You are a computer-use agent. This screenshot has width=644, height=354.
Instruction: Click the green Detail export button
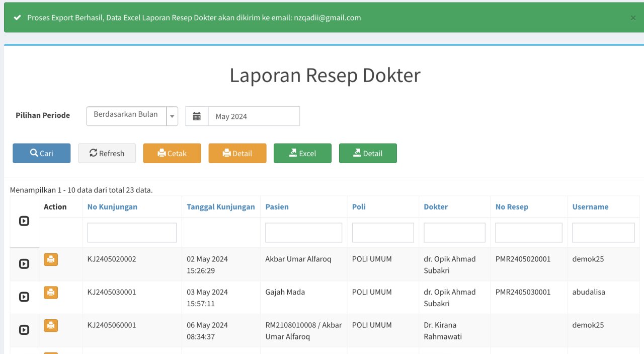click(368, 154)
